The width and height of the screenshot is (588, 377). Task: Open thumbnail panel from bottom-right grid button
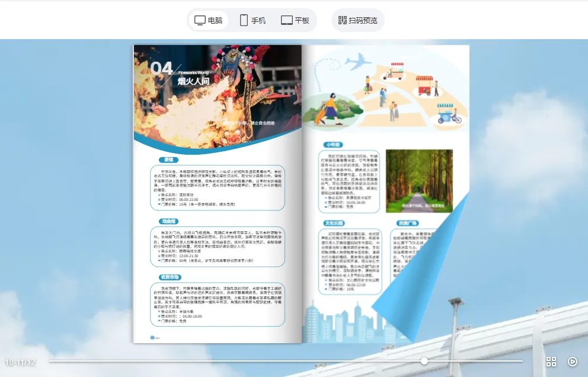point(551,361)
